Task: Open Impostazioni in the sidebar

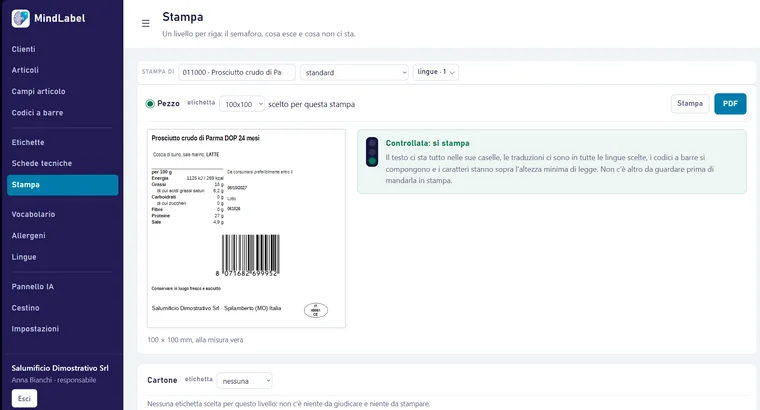Action: pyautogui.click(x=35, y=329)
